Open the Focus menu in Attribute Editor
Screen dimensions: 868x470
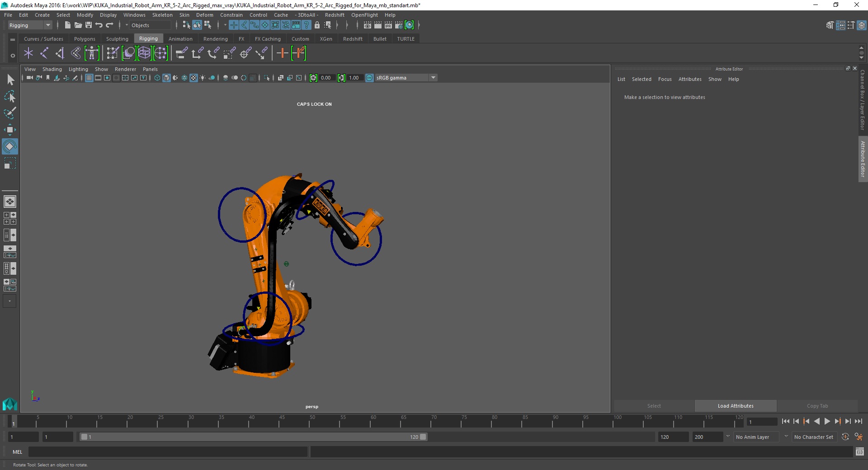pyautogui.click(x=665, y=79)
